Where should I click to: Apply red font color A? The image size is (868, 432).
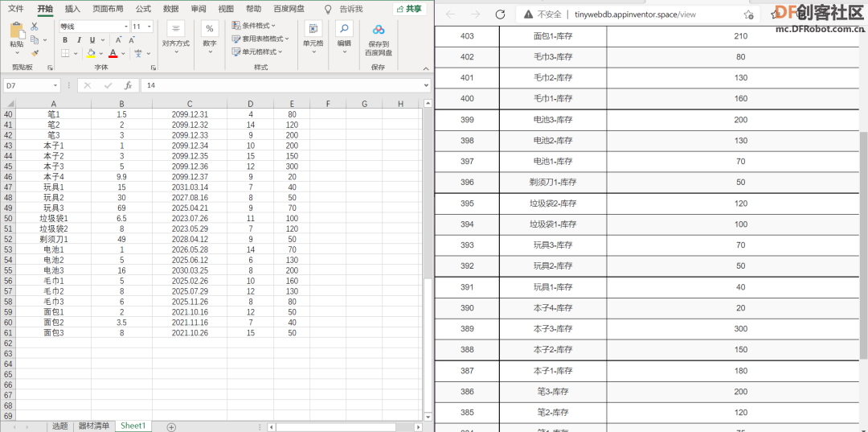coord(113,53)
